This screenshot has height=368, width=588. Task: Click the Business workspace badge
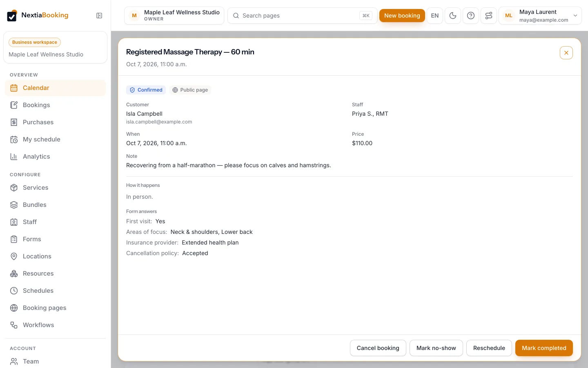(x=35, y=42)
